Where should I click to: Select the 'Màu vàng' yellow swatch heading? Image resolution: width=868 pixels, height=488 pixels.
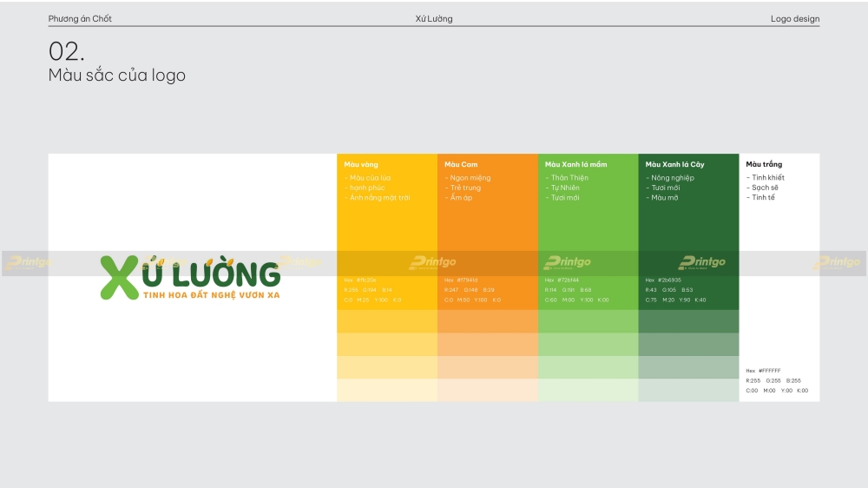(361, 164)
